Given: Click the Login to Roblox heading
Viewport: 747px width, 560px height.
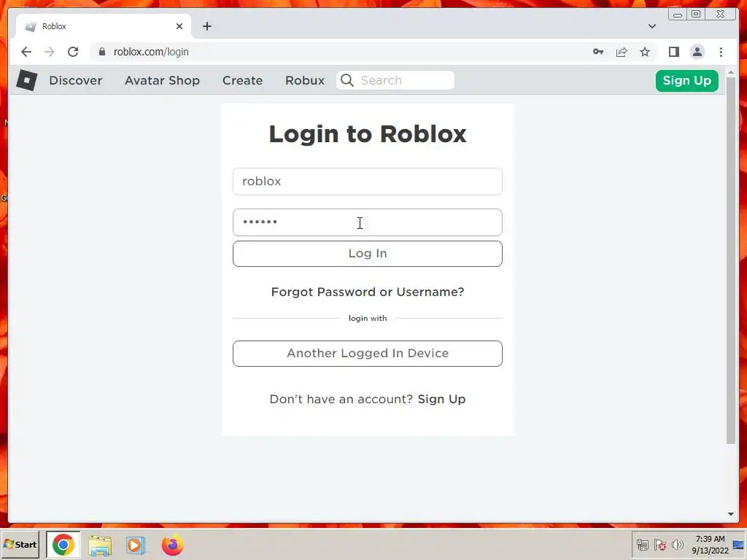Looking at the screenshot, I should 368,133.
